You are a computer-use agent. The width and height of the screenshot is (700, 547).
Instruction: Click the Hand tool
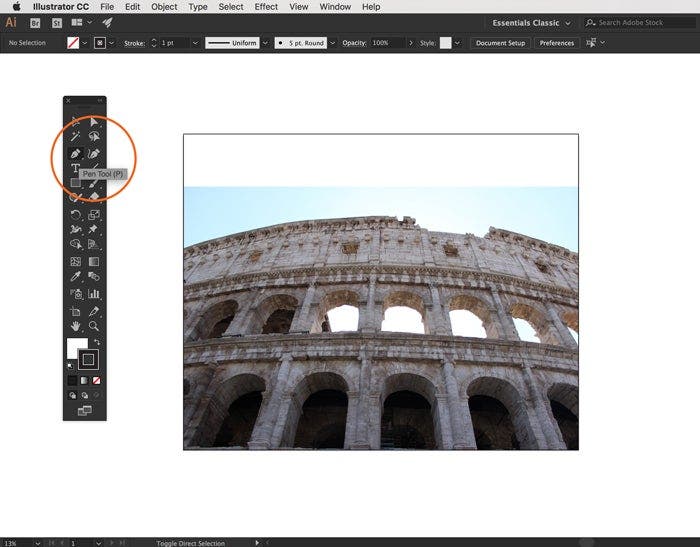pos(75,326)
